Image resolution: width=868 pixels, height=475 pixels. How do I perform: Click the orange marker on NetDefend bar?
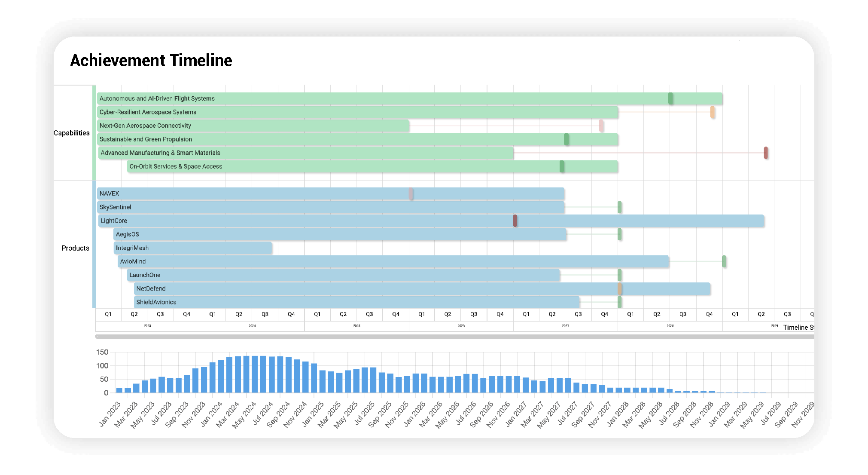619,288
